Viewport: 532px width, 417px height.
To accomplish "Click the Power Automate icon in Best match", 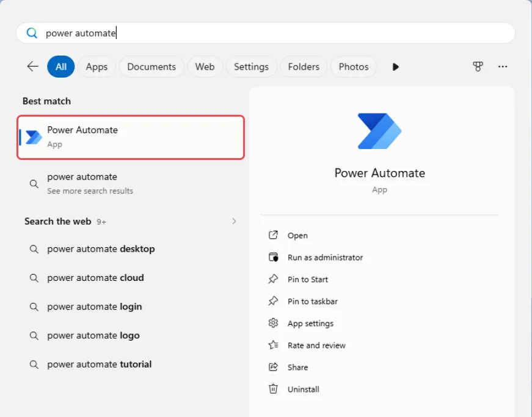I will 34,137.
